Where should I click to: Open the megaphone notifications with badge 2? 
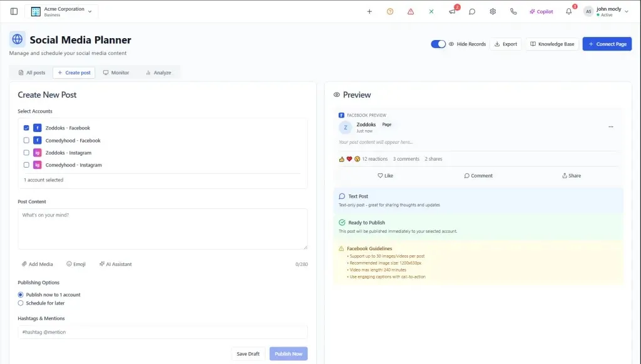(451, 11)
